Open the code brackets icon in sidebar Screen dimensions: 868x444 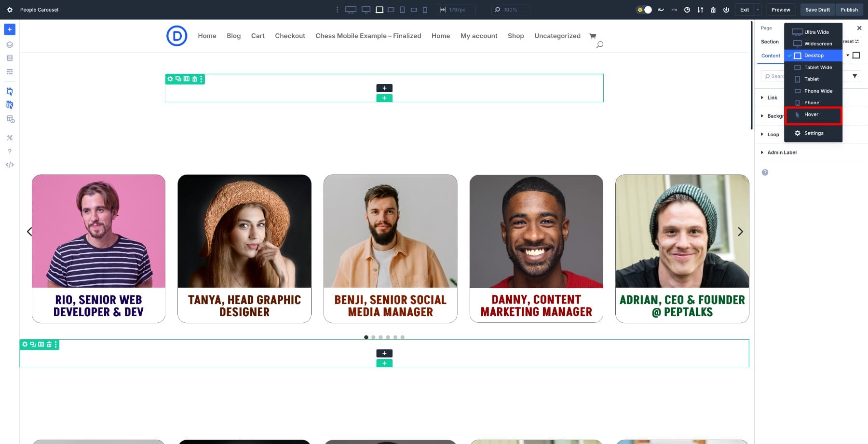[x=10, y=165]
